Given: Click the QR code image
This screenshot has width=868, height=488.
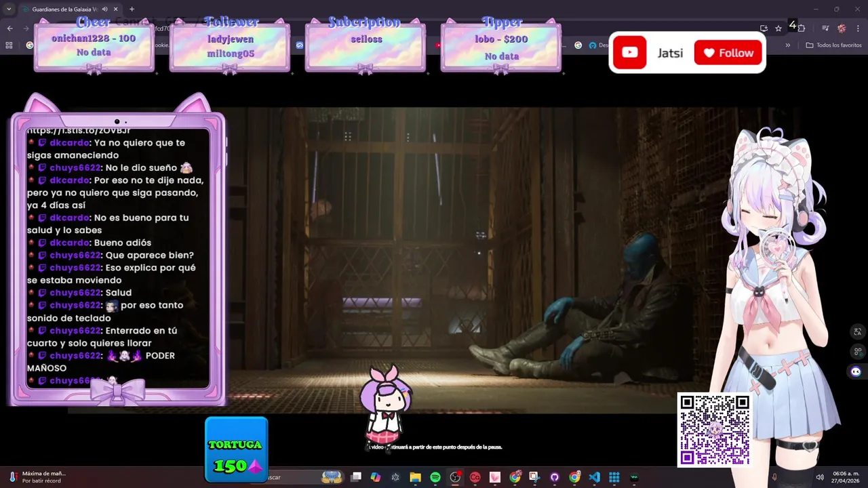Looking at the screenshot, I should [714, 430].
